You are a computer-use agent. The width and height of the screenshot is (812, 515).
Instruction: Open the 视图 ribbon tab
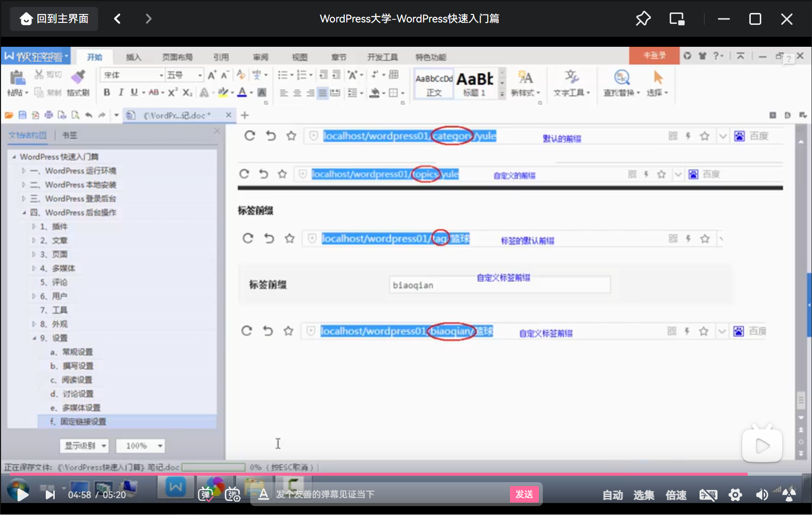[x=300, y=57]
